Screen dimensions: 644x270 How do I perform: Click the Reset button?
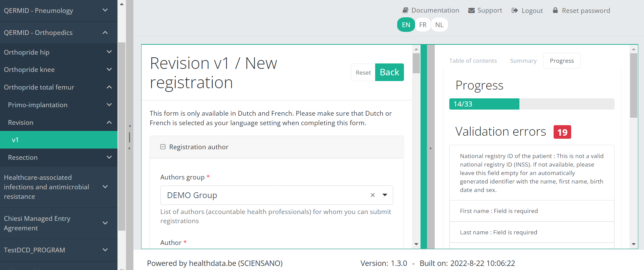[363, 73]
